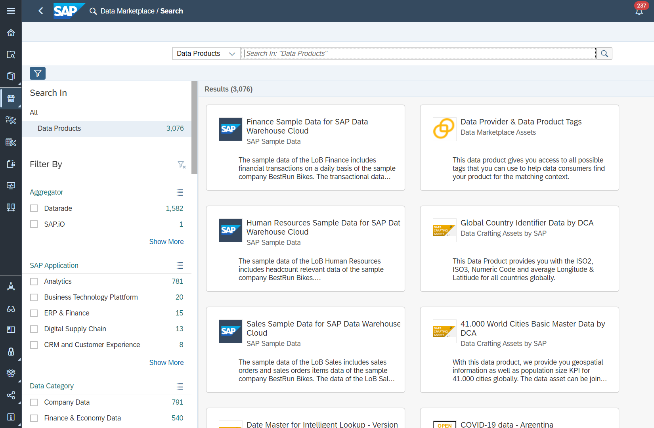This screenshot has height=428, width=654.
Task: Collapse the Data Category filter section header
Action: [51, 386]
